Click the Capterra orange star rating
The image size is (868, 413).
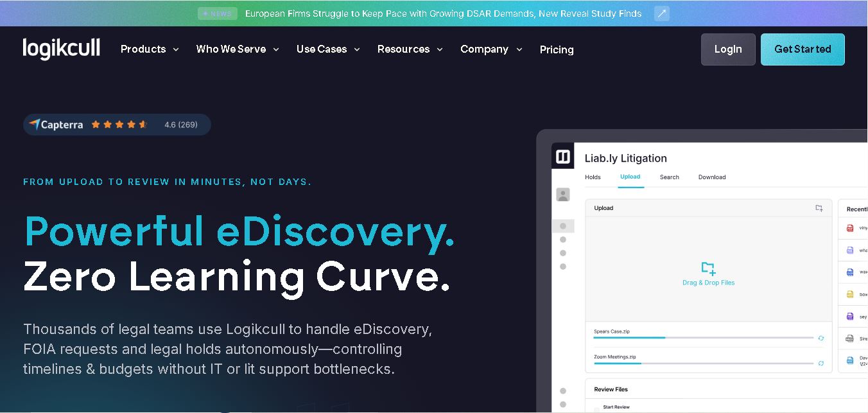[119, 125]
